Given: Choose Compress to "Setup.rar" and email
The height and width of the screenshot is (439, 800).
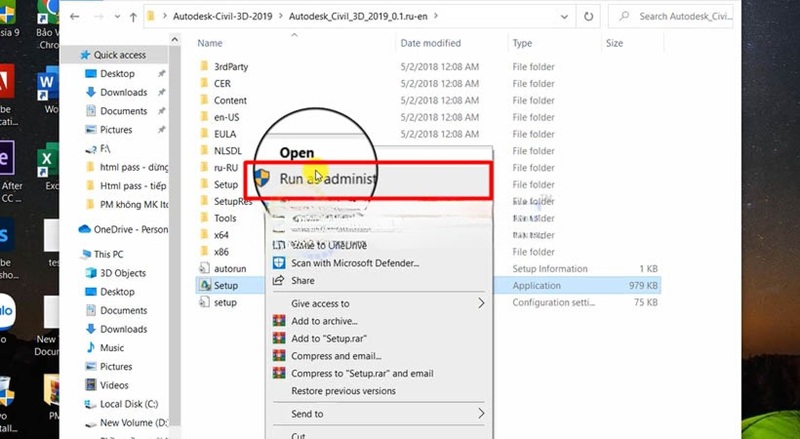Looking at the screenshot, I should point(362,373).
